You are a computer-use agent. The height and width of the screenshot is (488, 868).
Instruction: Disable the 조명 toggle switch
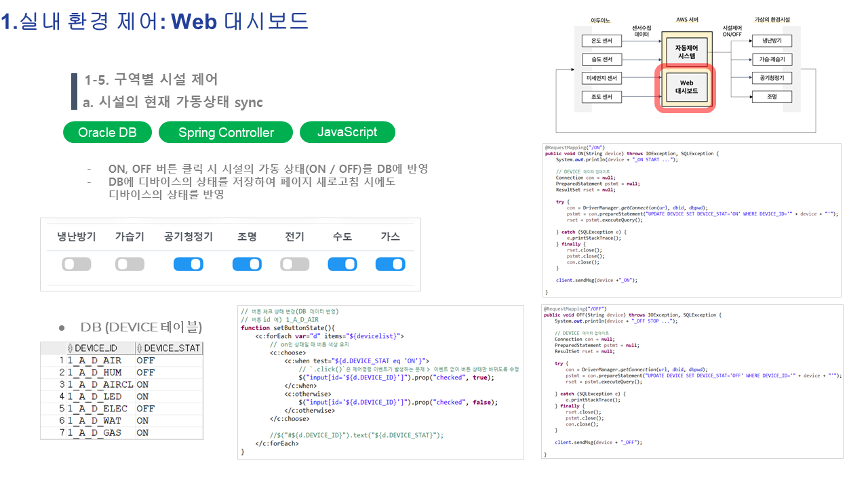pyautogui.click(x=247, y=264)
